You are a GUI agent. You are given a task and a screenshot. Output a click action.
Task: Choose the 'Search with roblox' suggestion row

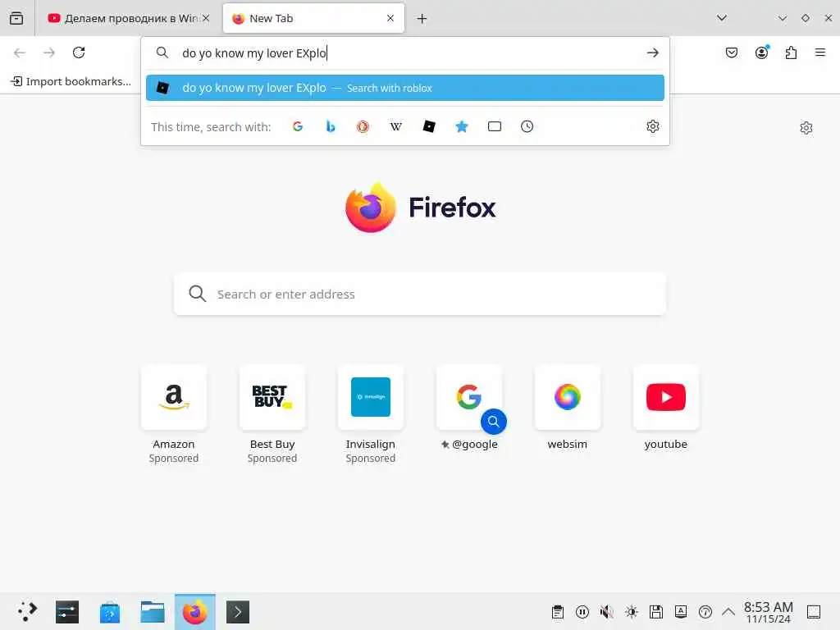[405, 88]
